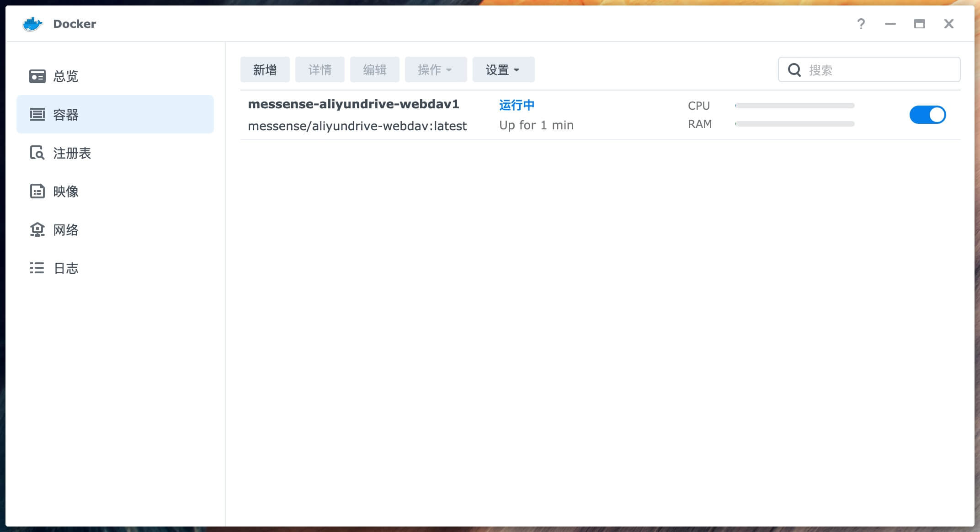Click the magnifier icon in the search box

pyautogui.click(x=794, y=70)
